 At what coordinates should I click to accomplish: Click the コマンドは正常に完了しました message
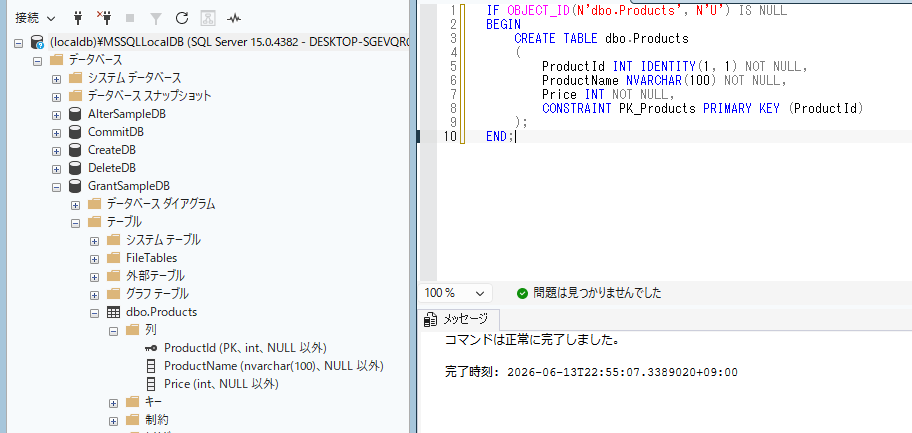(x=532, y=340)
